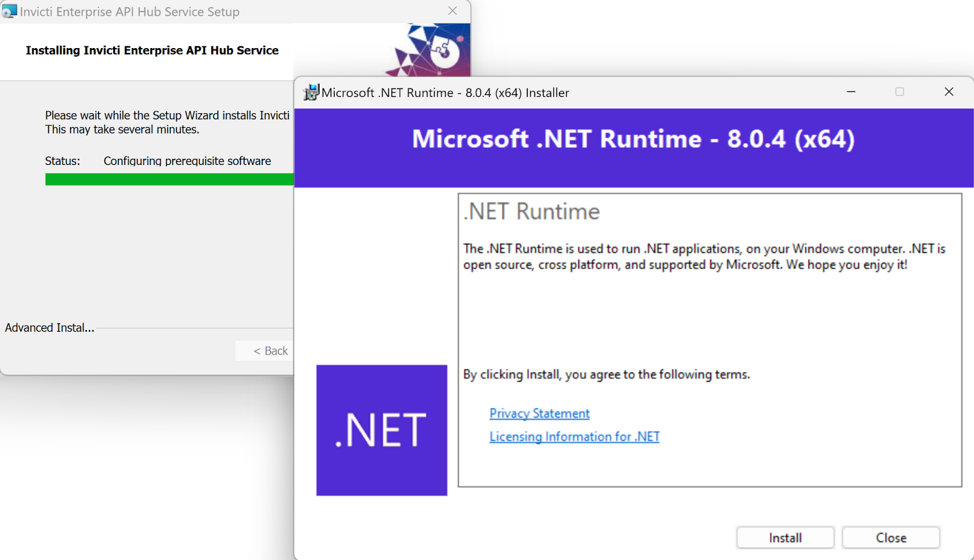Click the green installation progress bar
Image resolution: width=974 pixels, height=560 pixels.
click(x=169, y=179)
